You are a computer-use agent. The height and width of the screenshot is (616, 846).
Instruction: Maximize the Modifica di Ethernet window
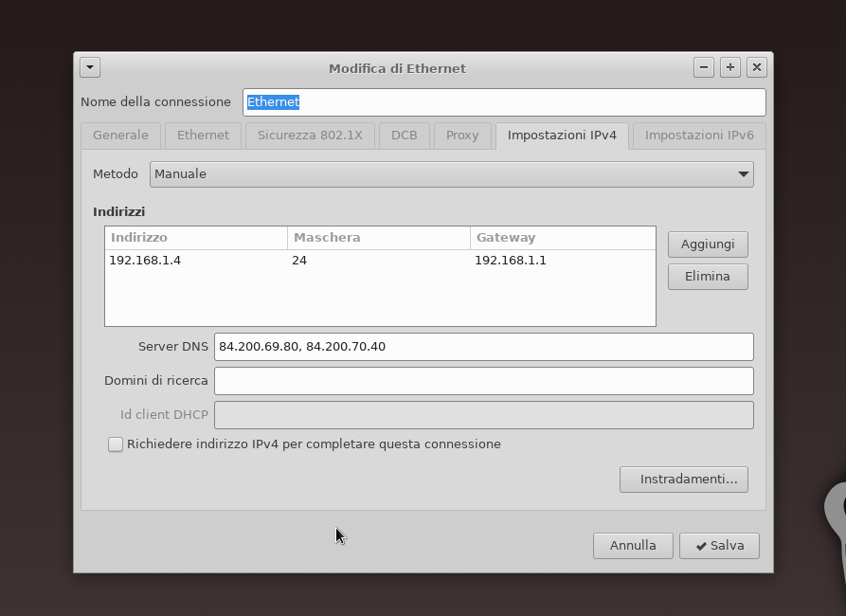(730, 67)
